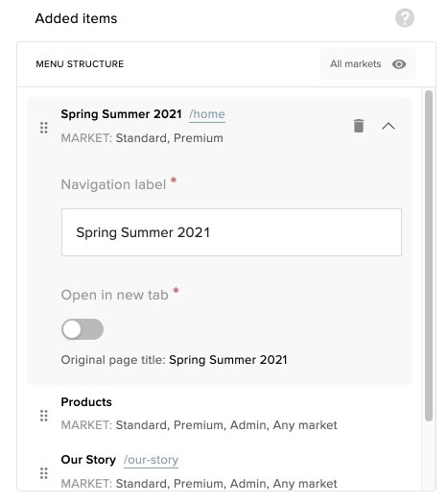Click drag handle beside Our Story item
Screen dimensions: 448x503
44,473
